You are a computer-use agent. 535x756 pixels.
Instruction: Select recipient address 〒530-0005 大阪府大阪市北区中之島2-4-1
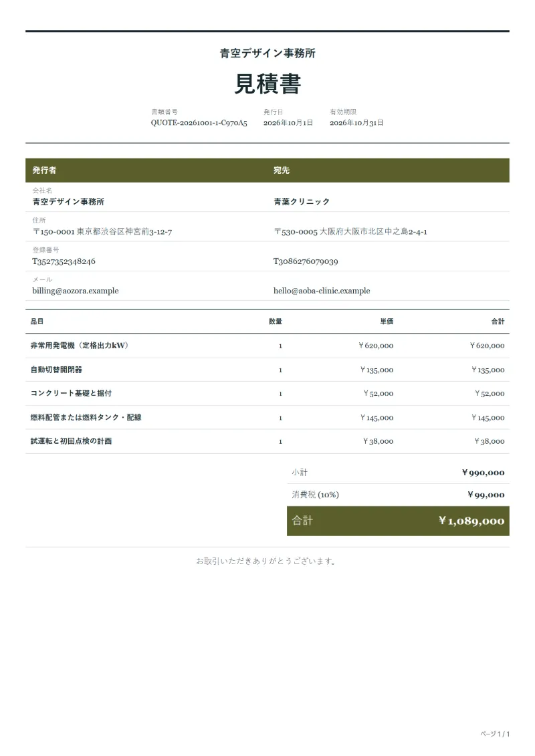coord(350,231)
